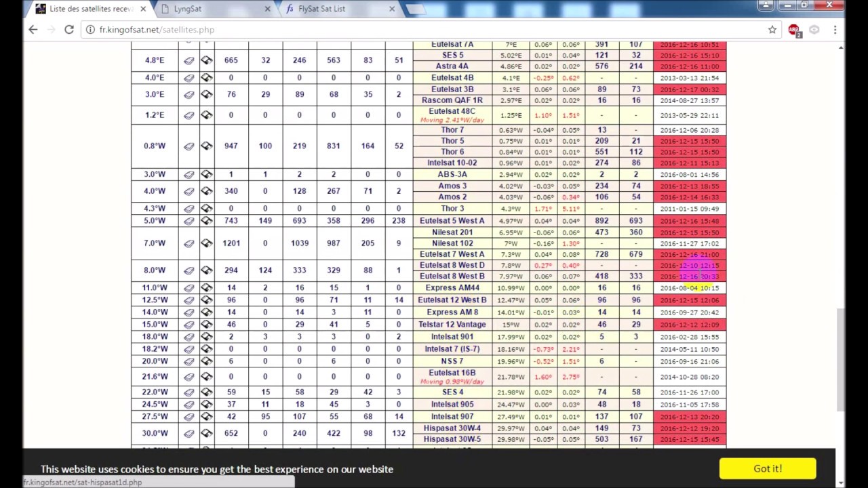868x488 pixels.
Task: Click the vertical page scrollbar thumb
Action: click(x=841, y=359)
